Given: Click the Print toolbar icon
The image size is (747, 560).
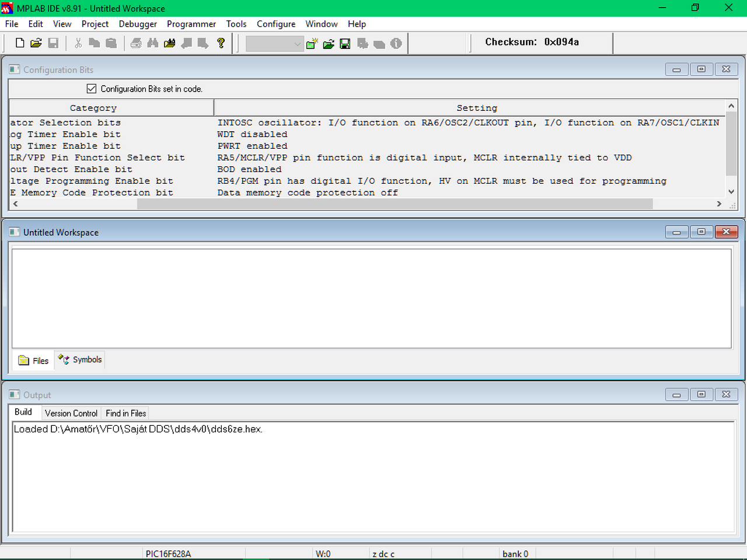Looking at the screenshot, I should (x=136, y=43).
